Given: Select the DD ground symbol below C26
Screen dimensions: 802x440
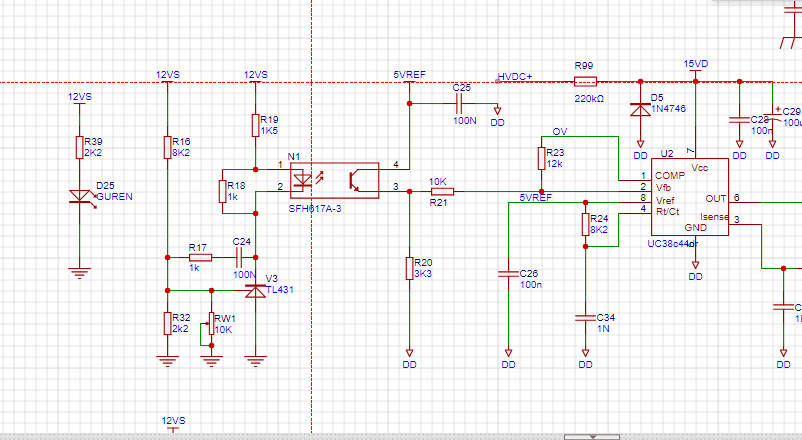Looking at the screenshot, I should 508,353.
